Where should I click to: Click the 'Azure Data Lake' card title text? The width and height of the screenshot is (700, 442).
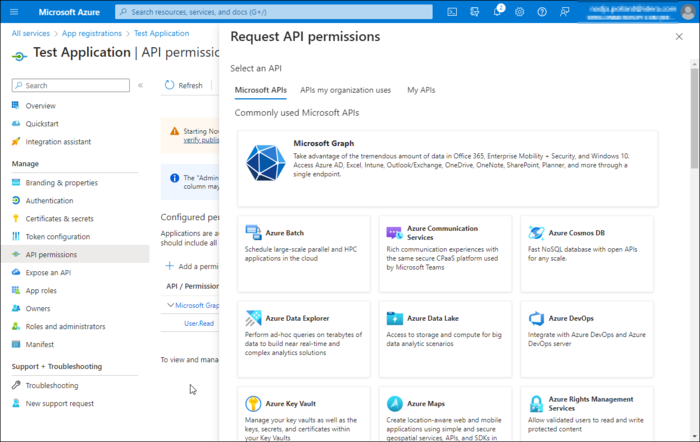433,318
